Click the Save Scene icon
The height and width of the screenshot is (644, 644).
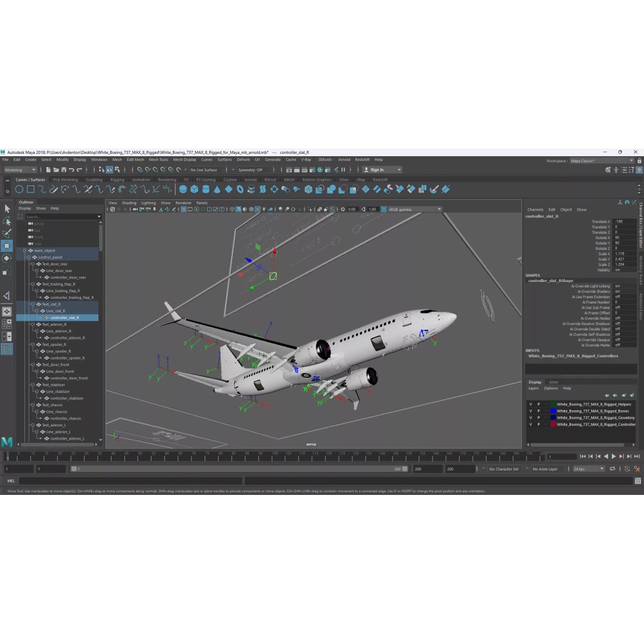tap(64, 169)
